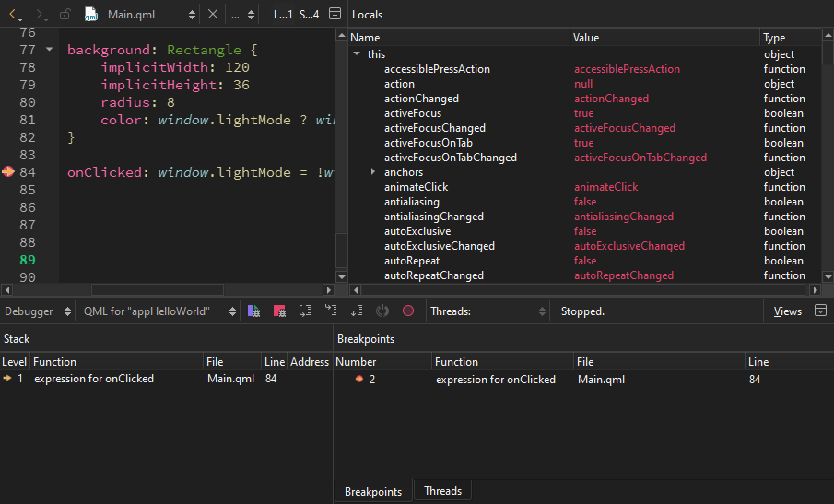Click the qml file type icon
Image resolution: width=834 pixels, height=504 pixels.
tap(91, 15)
